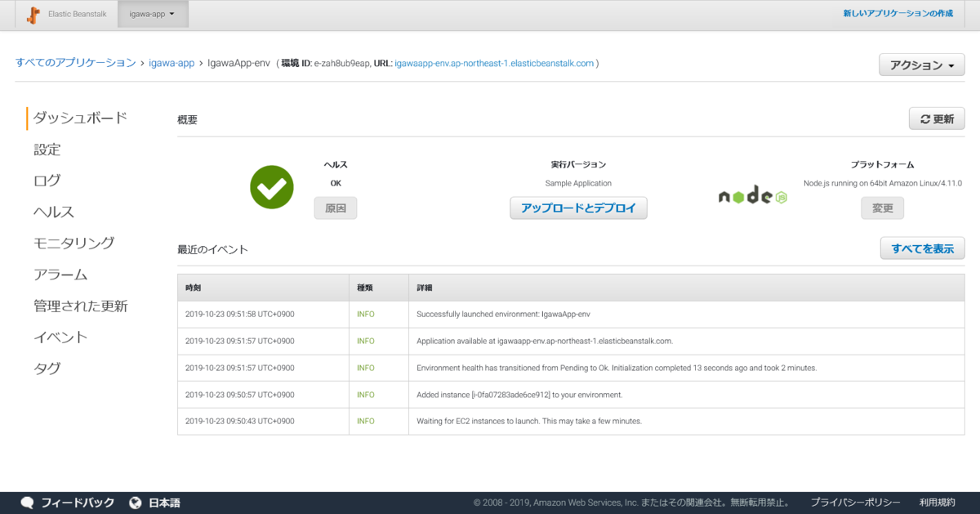Click 新しいアプリケーションの作成 link
Viewport: 980px width, 514px height.
coord(898,14)
